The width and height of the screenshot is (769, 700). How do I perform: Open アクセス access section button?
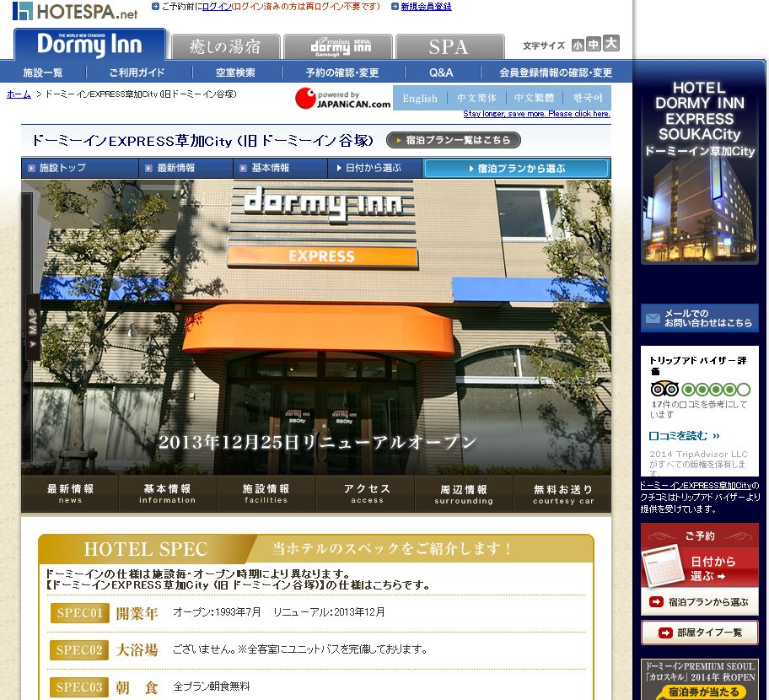pyautogui.click(x=366, y=494)
